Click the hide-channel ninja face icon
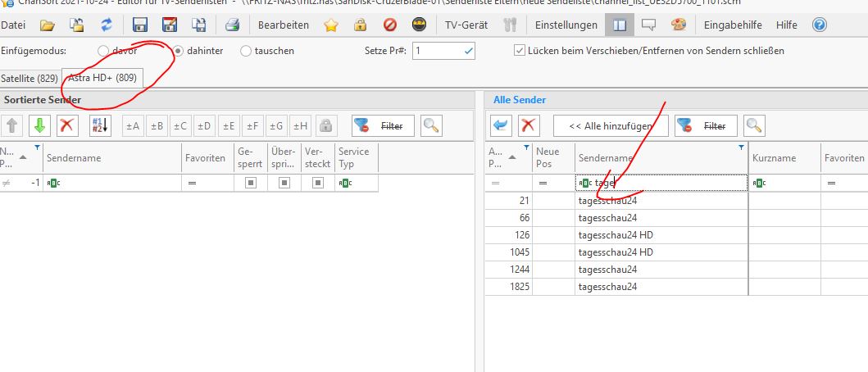 419,25
